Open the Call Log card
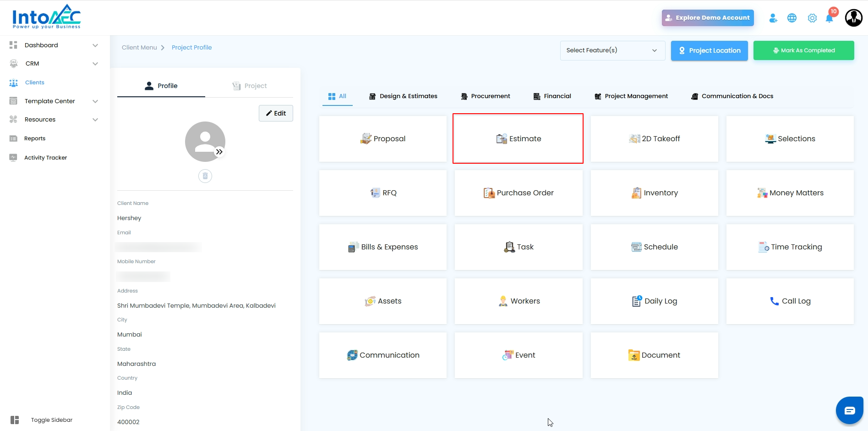Viewport: 868px width, 431px height. (790, 301)
